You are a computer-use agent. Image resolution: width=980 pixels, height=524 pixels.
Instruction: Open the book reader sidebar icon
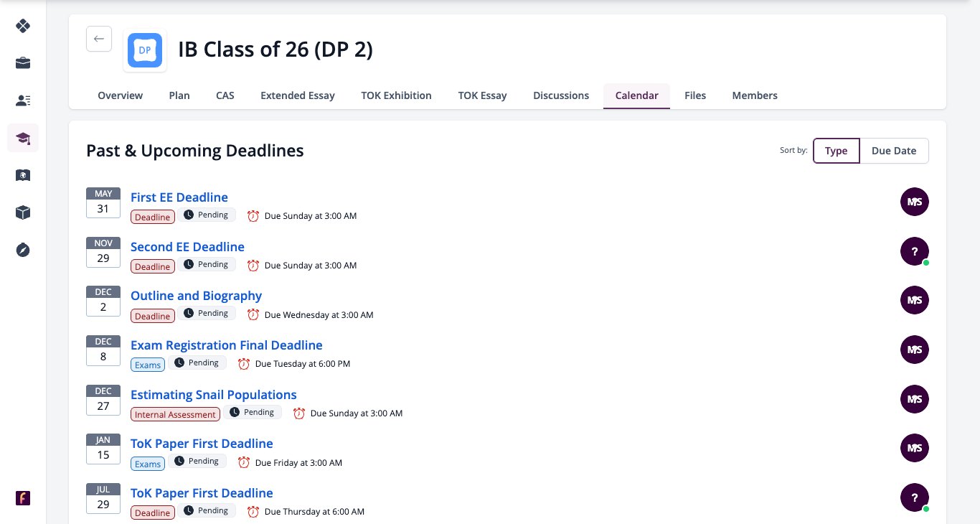point(23,175)
